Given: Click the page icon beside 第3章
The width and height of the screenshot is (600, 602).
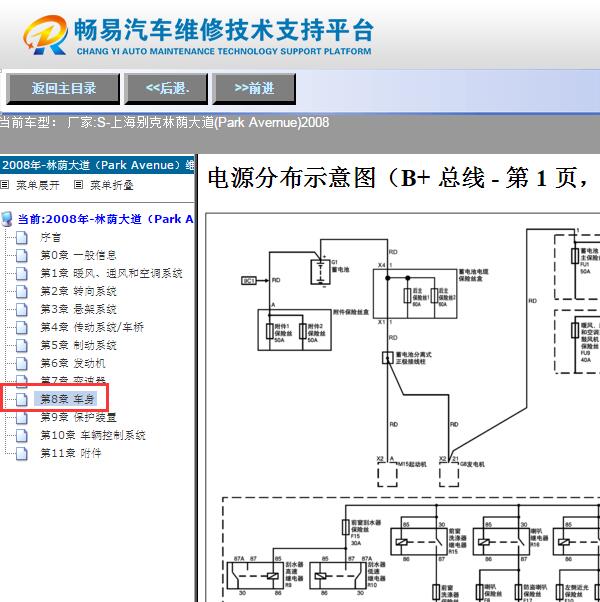Looking at the screenshot, I should [x=22, y=310].
